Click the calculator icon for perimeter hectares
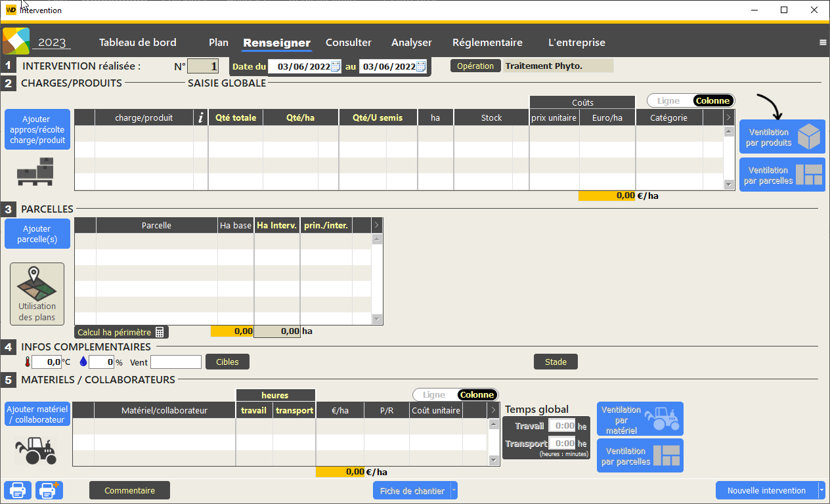This screenshot has width=830, height=504. [x=160, y=332]
